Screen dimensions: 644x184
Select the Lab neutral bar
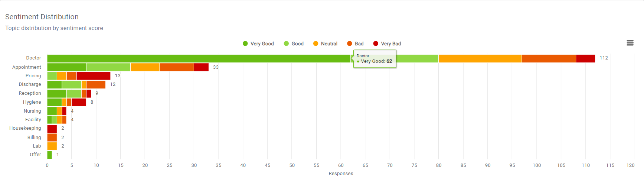pos(52,146)
